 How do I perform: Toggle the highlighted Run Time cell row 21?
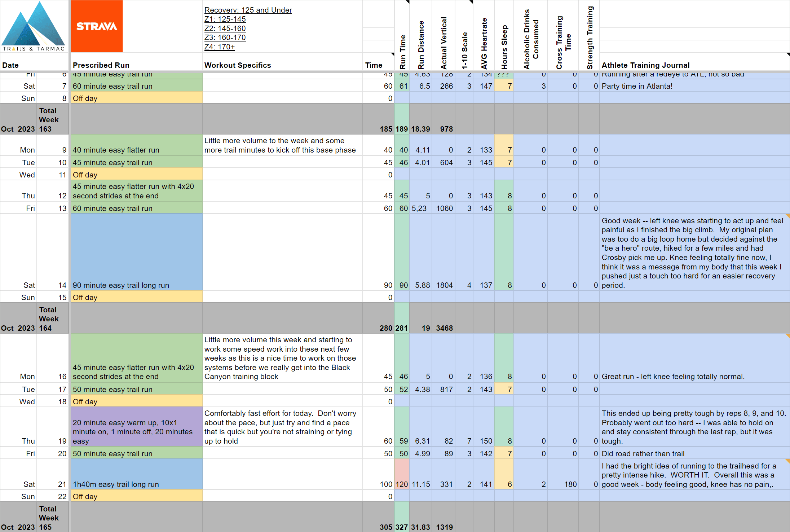coord(403,483)
